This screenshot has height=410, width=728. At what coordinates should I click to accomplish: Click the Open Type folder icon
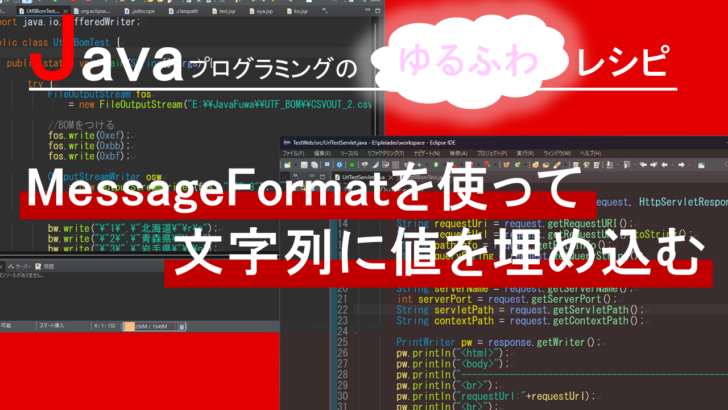pyautogui.click(x=536, y=165)
